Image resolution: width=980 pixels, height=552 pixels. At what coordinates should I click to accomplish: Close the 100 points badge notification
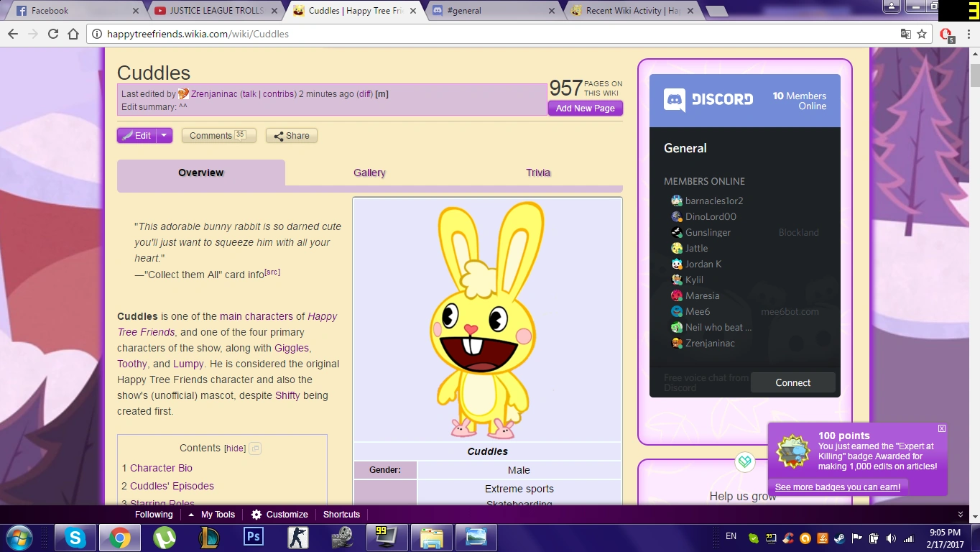pyautogui.click(x=941, y=428)
